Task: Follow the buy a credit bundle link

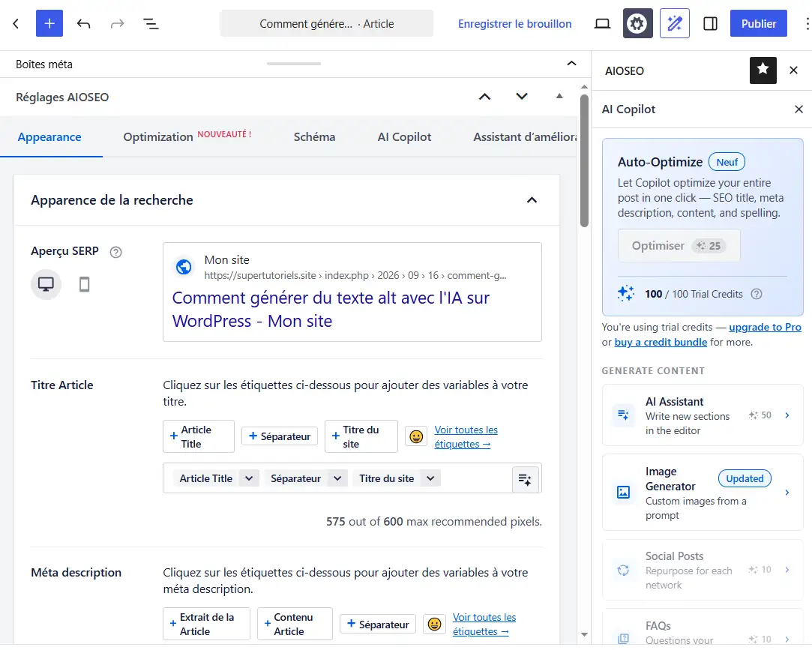Action: click(661, 343)
